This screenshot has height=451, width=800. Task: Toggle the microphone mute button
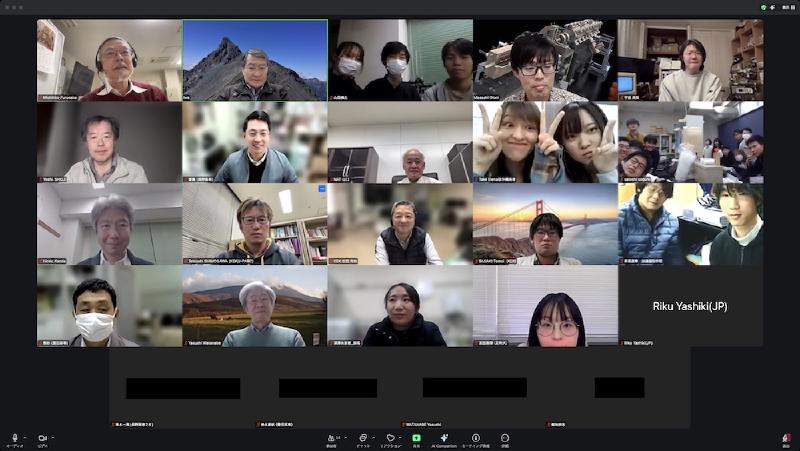tap(14, 439)
